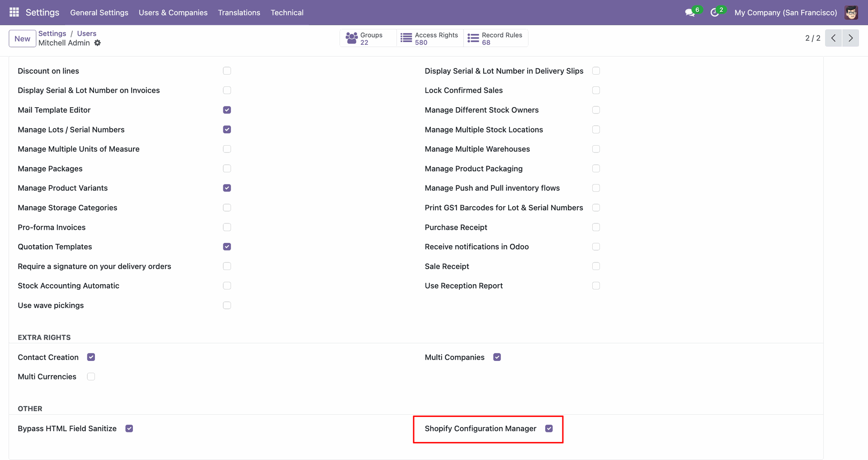Open General Settings menu
Viewport: 868px width, 460px height.
click(99, 13)
